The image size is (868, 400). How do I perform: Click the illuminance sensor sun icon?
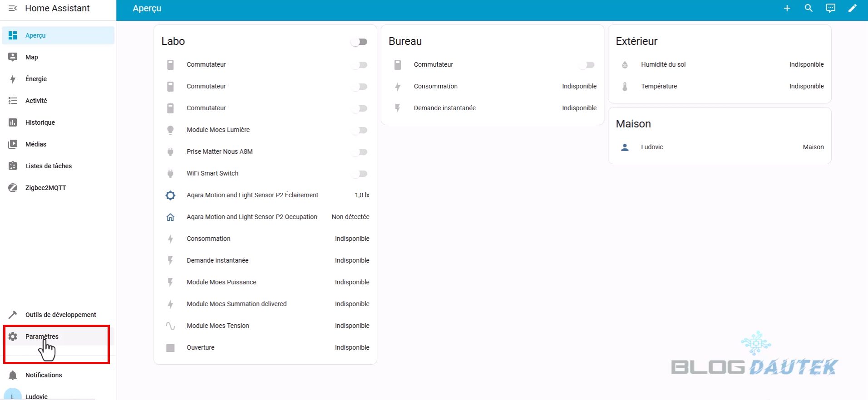(170, 195)
